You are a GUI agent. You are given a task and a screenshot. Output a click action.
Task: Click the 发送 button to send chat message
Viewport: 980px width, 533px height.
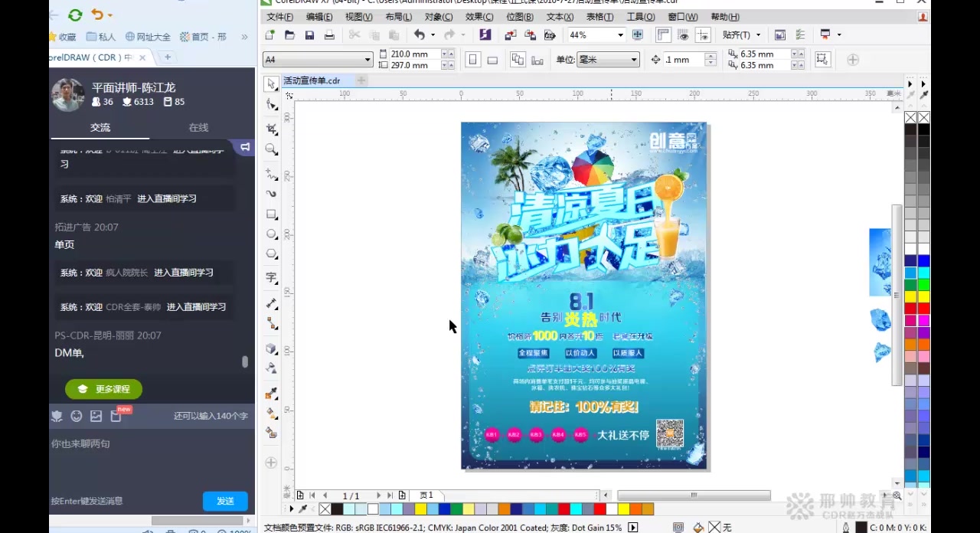pos(225,501)
